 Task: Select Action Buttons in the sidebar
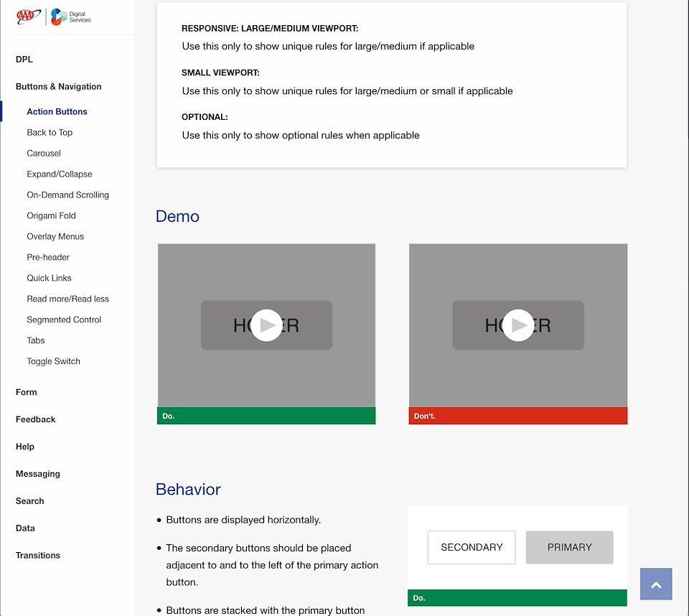[57, 111]
